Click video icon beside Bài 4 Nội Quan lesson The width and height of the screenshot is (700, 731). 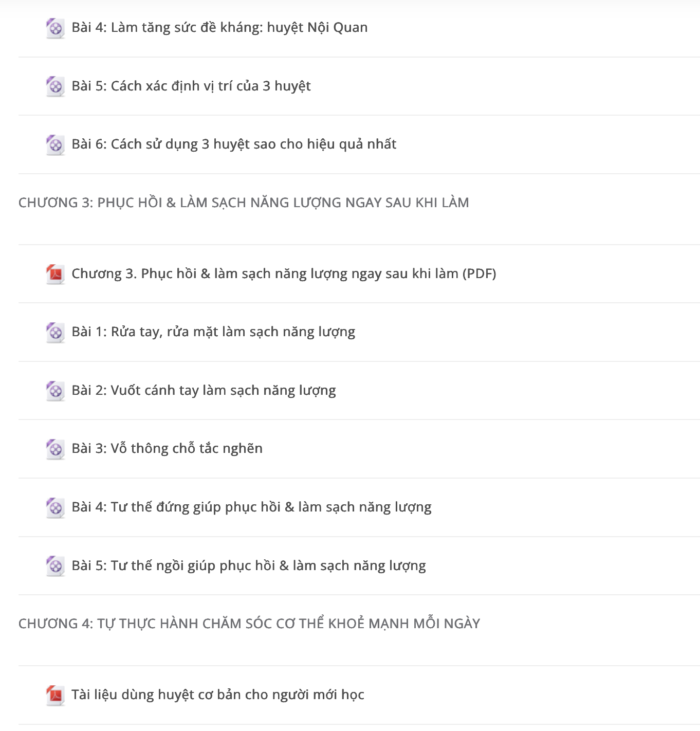click(55, 28)
